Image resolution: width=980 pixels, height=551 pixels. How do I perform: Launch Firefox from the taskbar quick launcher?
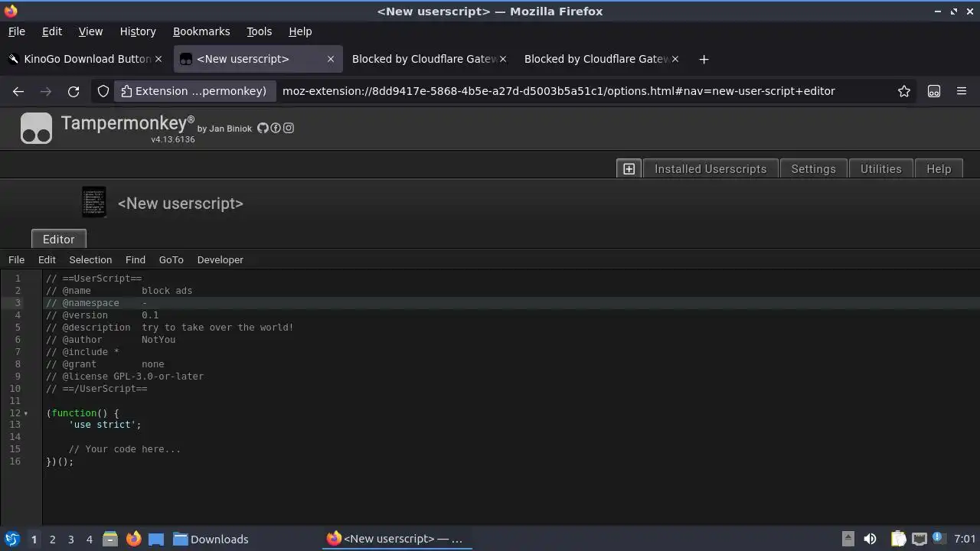coord(133,539)
